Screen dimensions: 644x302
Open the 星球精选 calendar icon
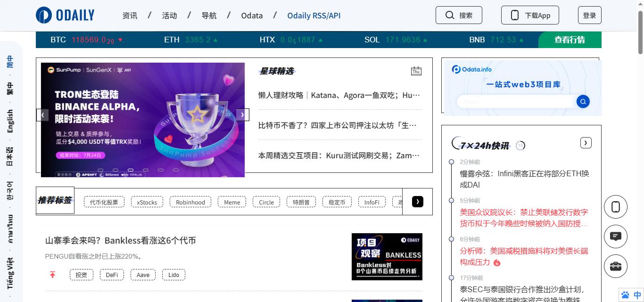416,71
